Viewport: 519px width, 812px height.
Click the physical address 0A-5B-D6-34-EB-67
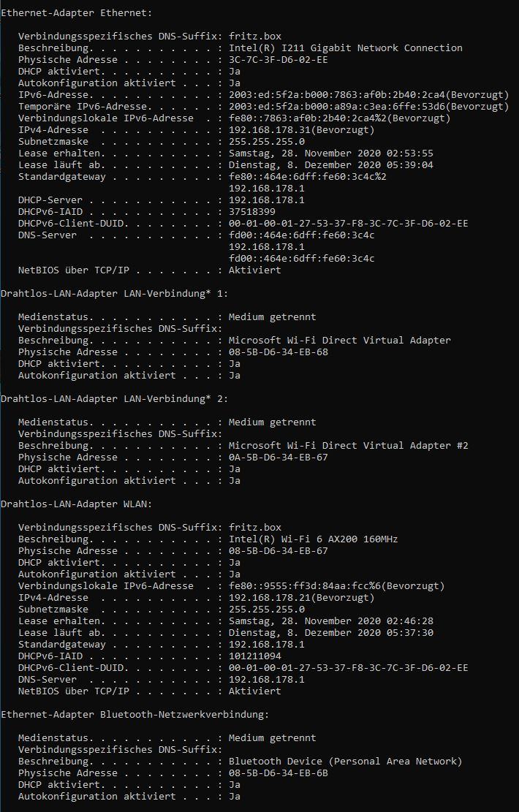[278, 457]
